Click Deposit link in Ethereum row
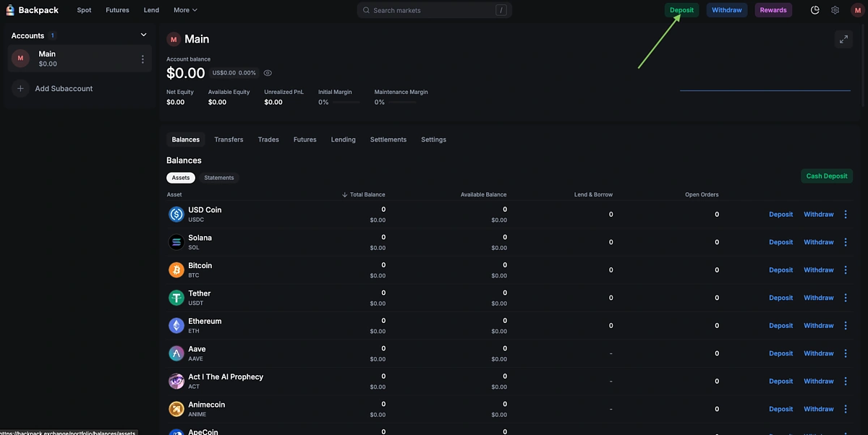Screen dimensions: 868x435 [x=781, y=325]
